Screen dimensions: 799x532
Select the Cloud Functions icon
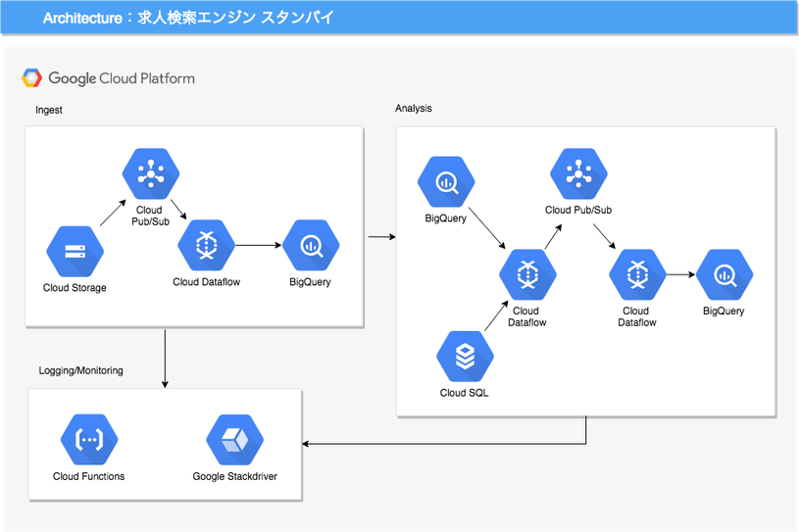click(x=89, y=439)
